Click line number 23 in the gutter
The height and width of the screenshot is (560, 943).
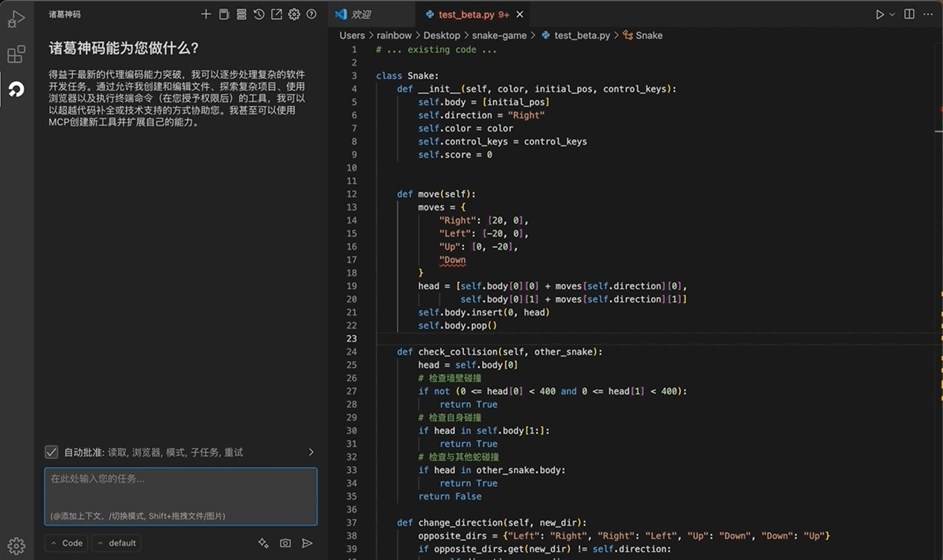352,338
